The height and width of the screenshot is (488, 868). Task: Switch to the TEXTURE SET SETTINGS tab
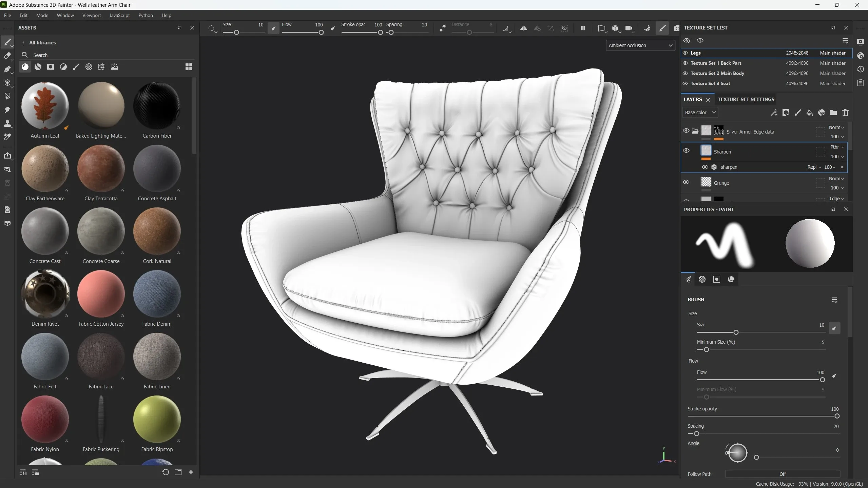point(745,99)
